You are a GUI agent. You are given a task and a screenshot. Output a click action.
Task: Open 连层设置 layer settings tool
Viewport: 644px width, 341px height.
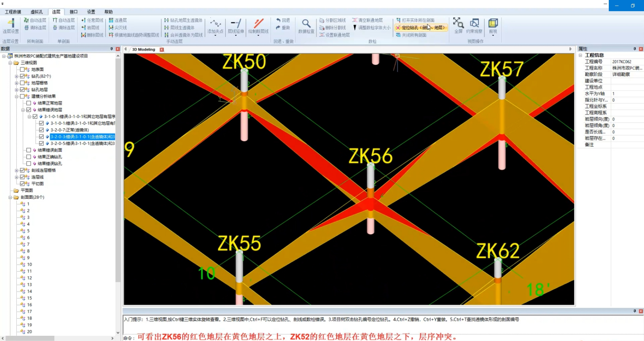pyautogui.click(x=11, y=26)
